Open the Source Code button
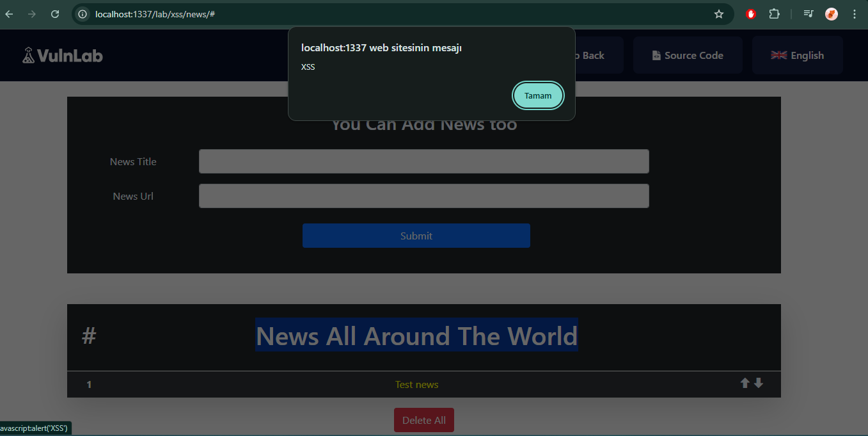 [688, 55]
